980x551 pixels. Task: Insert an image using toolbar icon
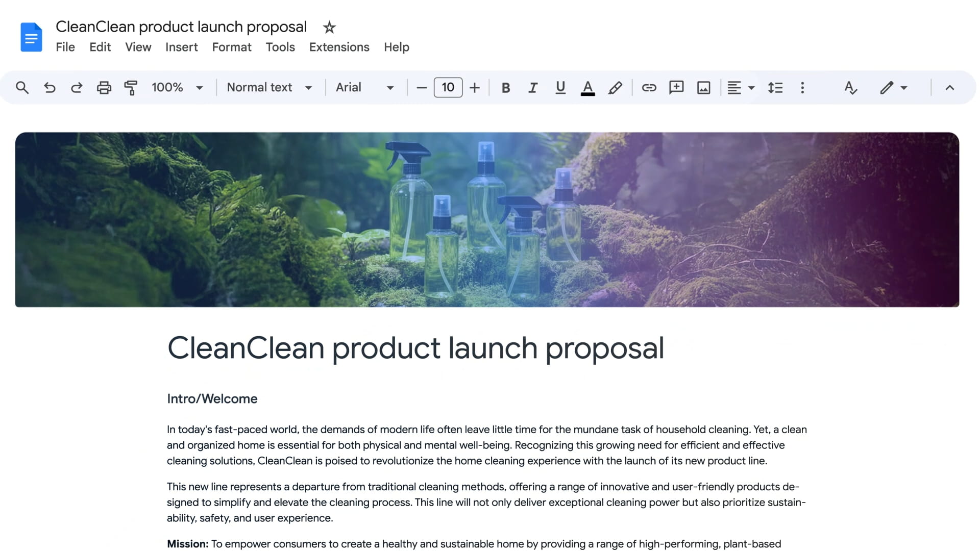click(x=703, y=88)
